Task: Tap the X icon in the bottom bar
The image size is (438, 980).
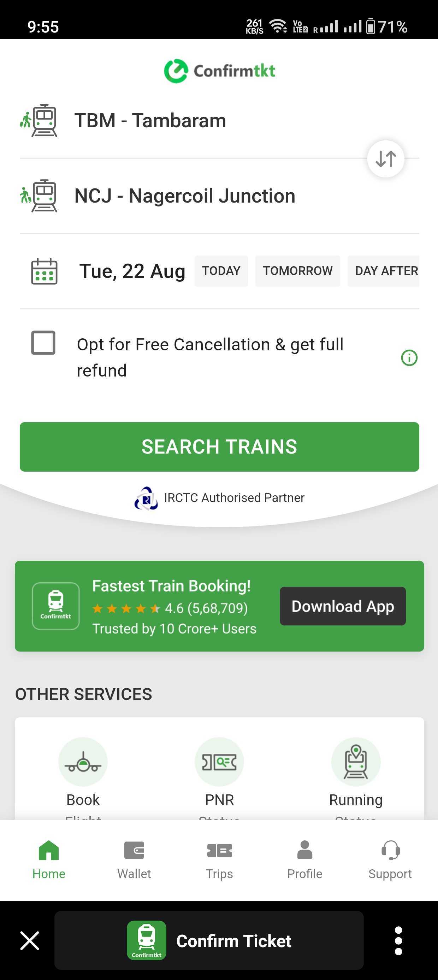Action: point(30,940)
